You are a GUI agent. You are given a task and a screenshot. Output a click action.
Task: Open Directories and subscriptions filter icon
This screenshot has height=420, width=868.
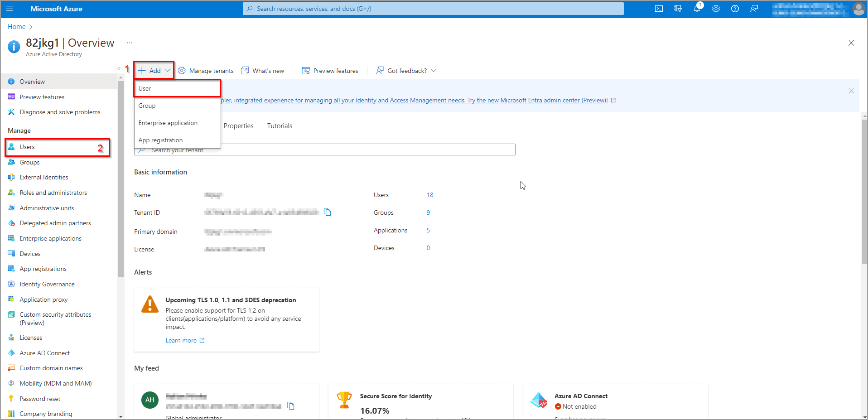coord(678,9)
